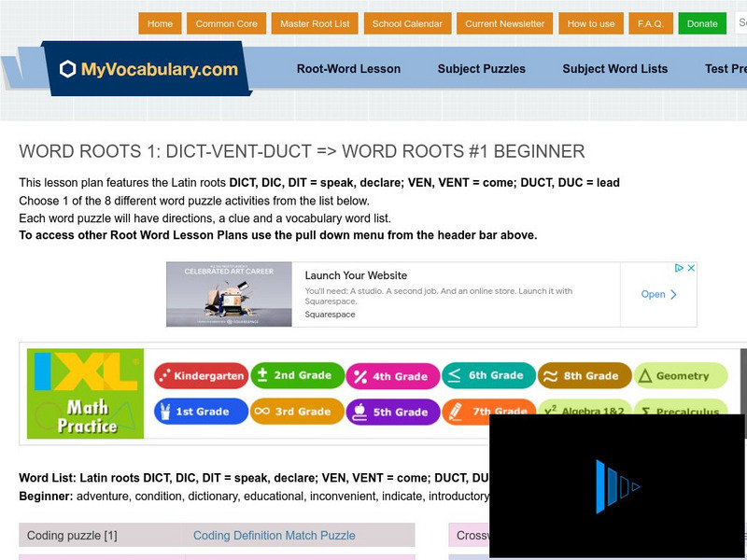The width and height of the screenshot is (747, 560).
Task: Click the Squarespace advertiser name in ad
Action: tap(330, 315)
